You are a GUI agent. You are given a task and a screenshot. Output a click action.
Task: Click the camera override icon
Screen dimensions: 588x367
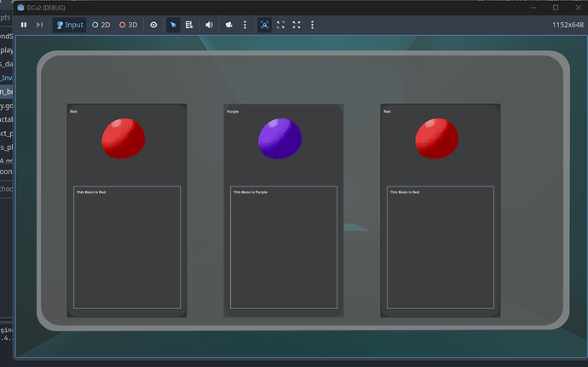coord(229,25)
